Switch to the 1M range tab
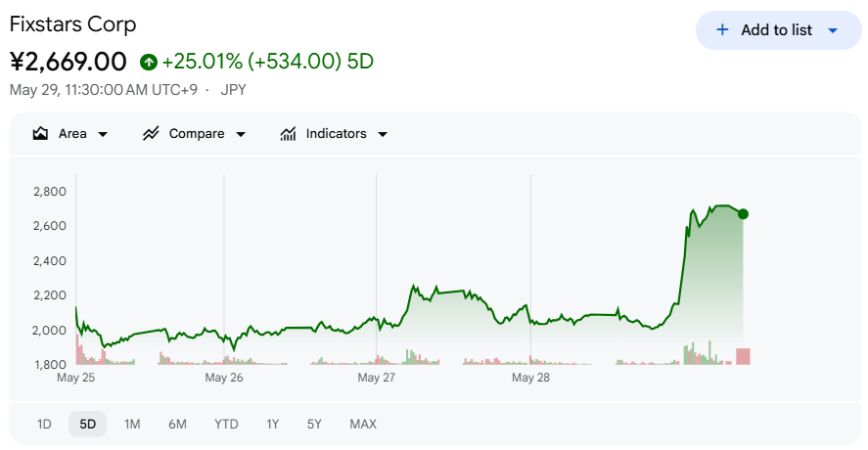This screenshot has height=450, width=868. pos(132,424)
